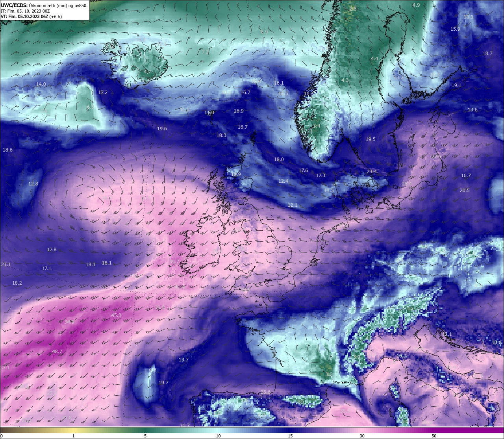Click the 17.2 value south of Iceland
The height and width of the screenshot is (439, 504).
[103, 92]
